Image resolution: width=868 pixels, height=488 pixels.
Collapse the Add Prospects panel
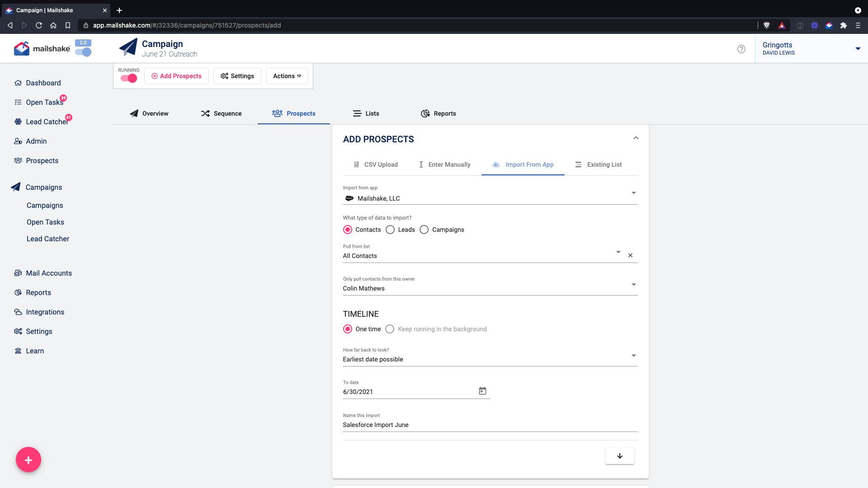(636, 138)
